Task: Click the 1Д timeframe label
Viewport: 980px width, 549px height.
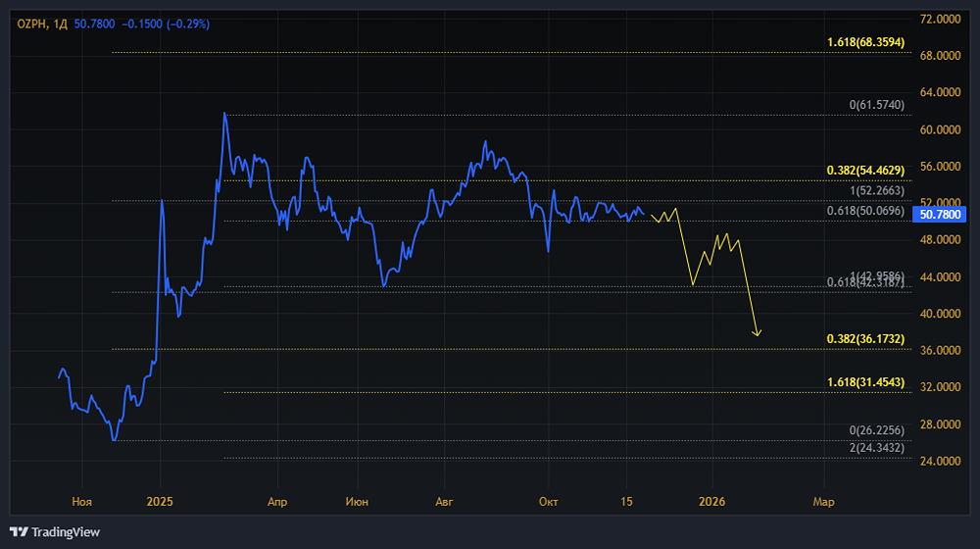Action: 60,24
